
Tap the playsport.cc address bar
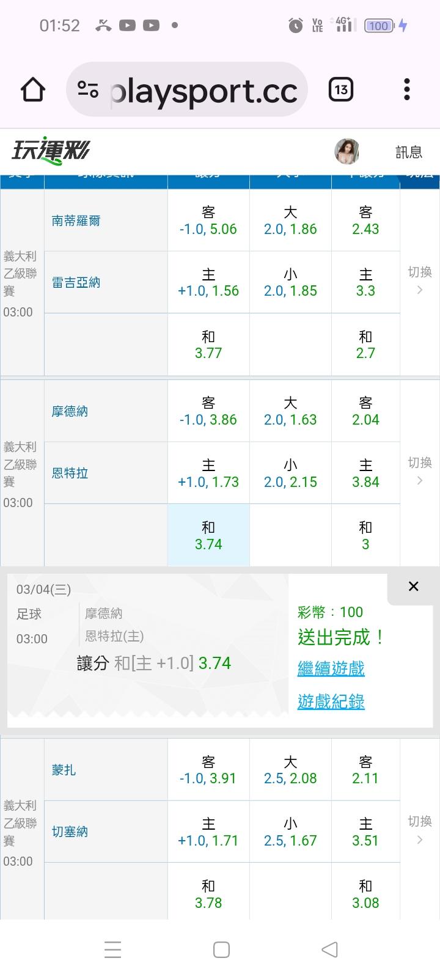pyautogui.click(x=204, y=90)
